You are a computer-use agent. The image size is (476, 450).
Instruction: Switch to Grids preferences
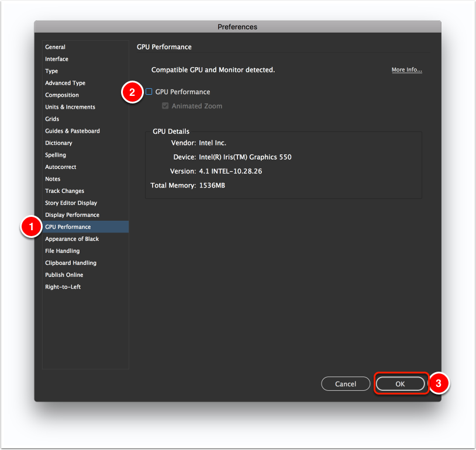click(x=52, y=119)
